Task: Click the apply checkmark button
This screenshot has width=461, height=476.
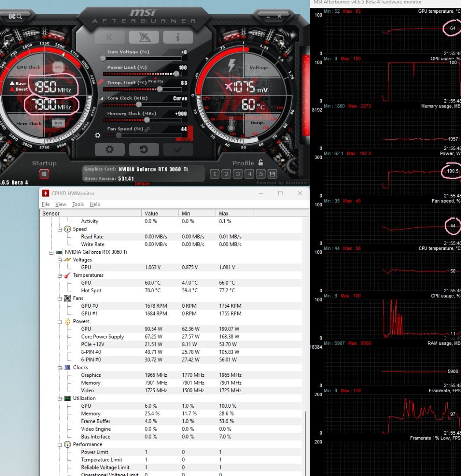Action: tap(178, 149)
